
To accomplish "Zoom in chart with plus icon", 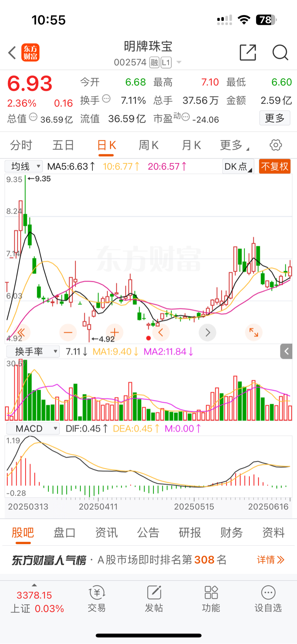I will click(114, 332).
